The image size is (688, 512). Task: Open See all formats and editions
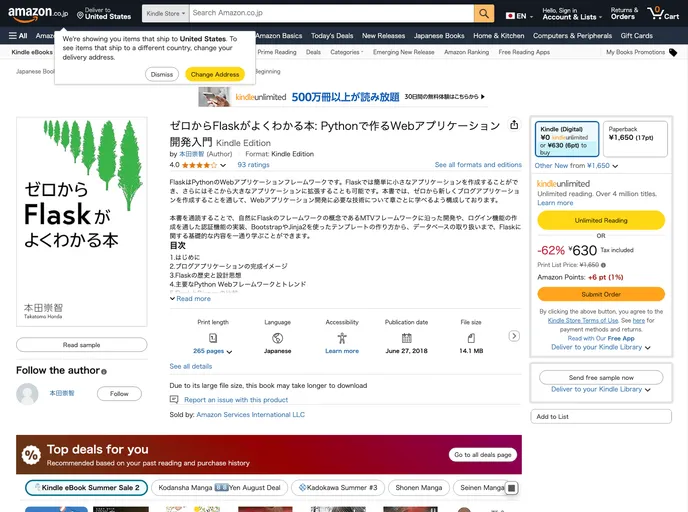click(x=478, y=165)
